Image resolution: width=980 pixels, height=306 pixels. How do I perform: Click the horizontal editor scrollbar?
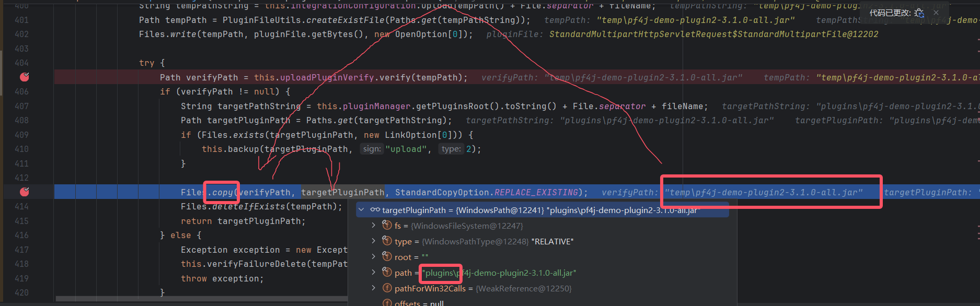[x=201, y=299]
